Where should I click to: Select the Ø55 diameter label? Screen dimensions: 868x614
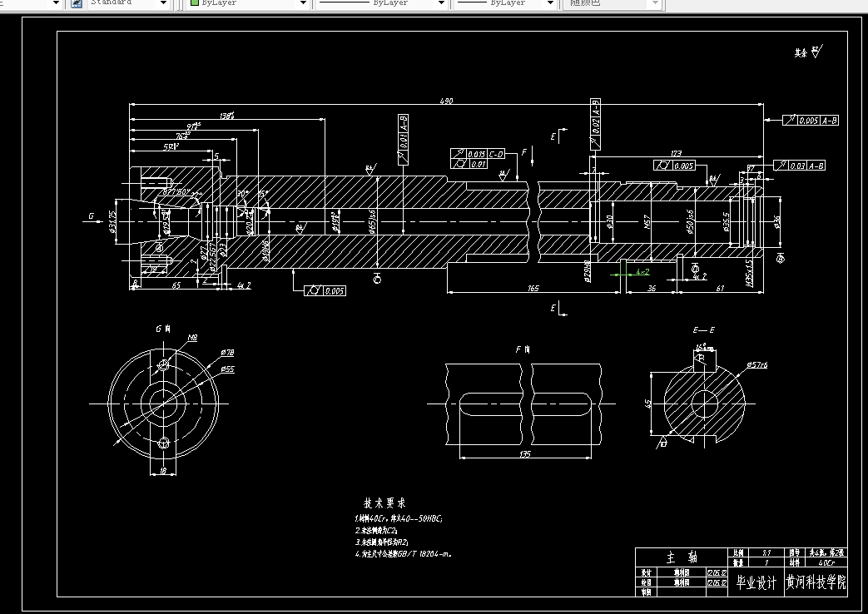(x=227, y=369)
